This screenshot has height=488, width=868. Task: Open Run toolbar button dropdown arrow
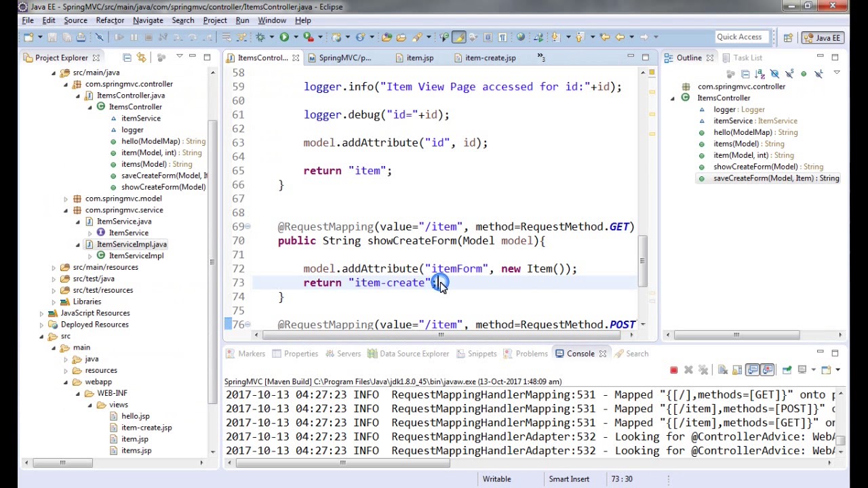point(296,37)
